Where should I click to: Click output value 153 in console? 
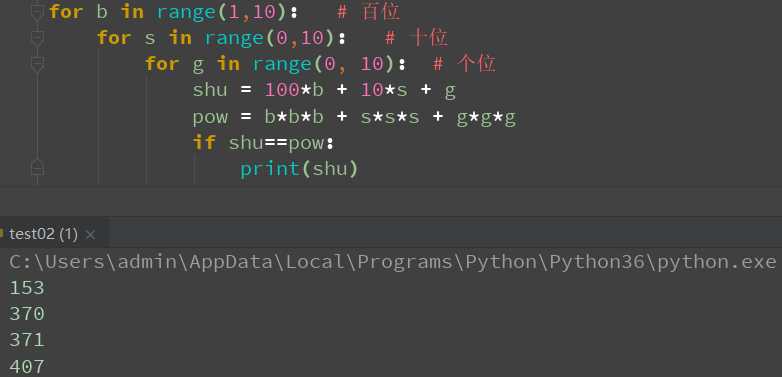point(26,288)
